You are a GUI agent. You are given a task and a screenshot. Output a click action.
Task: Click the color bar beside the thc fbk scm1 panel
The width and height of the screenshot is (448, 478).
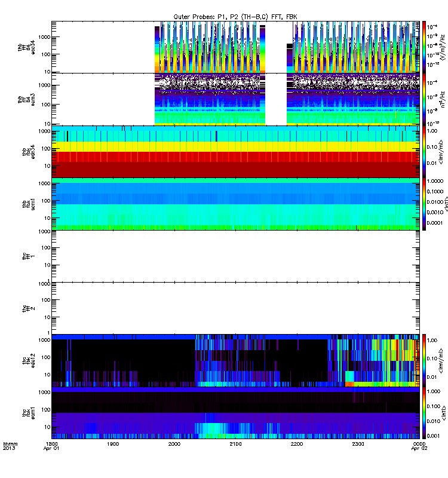[424, 413]
